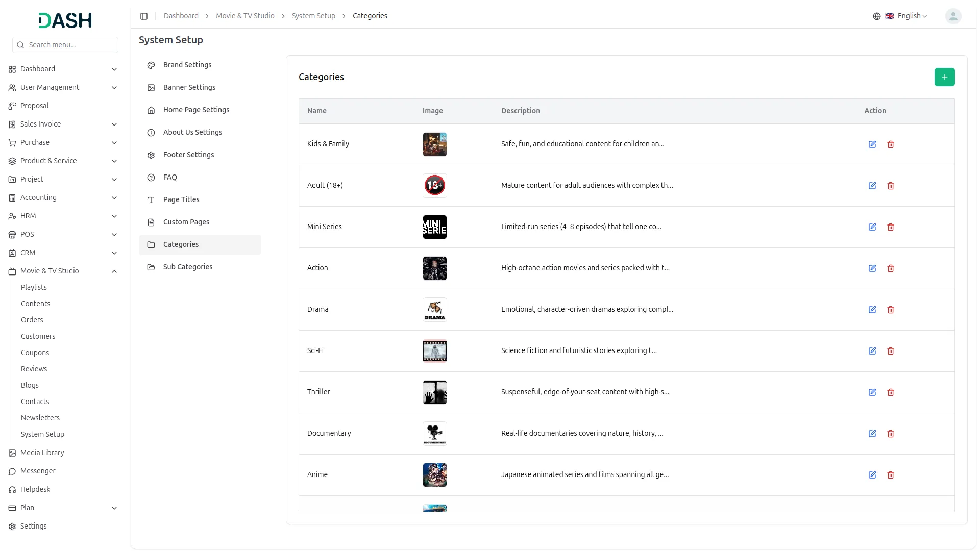Delete the Drama category
980x551 pixels.
click(x=891, y=310)
